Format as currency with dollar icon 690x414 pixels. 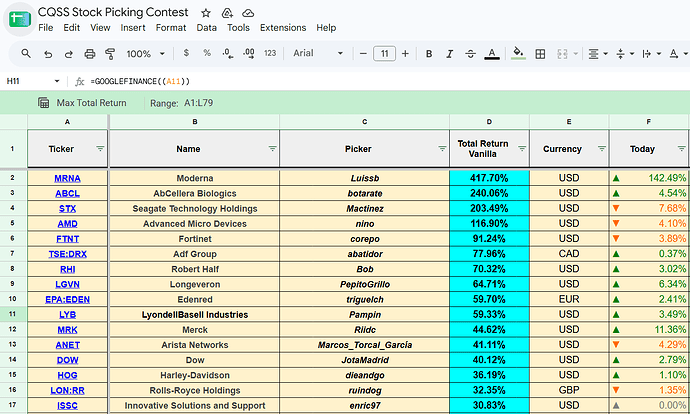(186, 53)
